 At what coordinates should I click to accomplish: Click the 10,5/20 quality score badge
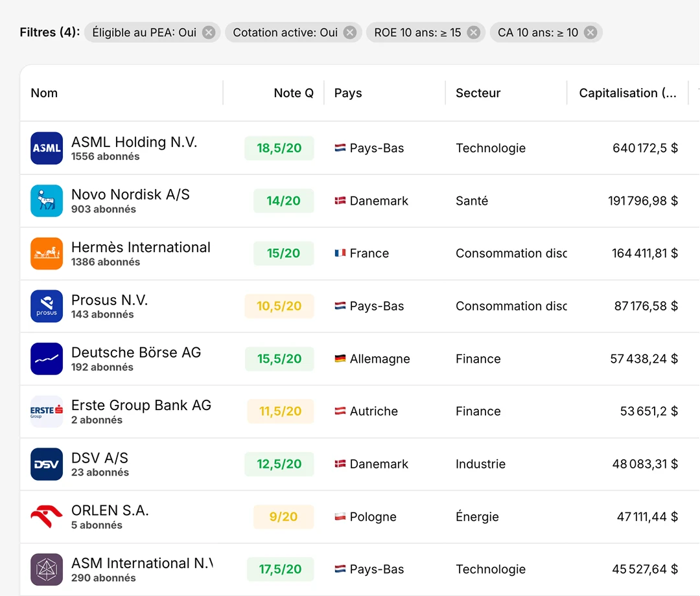[279, 306]
